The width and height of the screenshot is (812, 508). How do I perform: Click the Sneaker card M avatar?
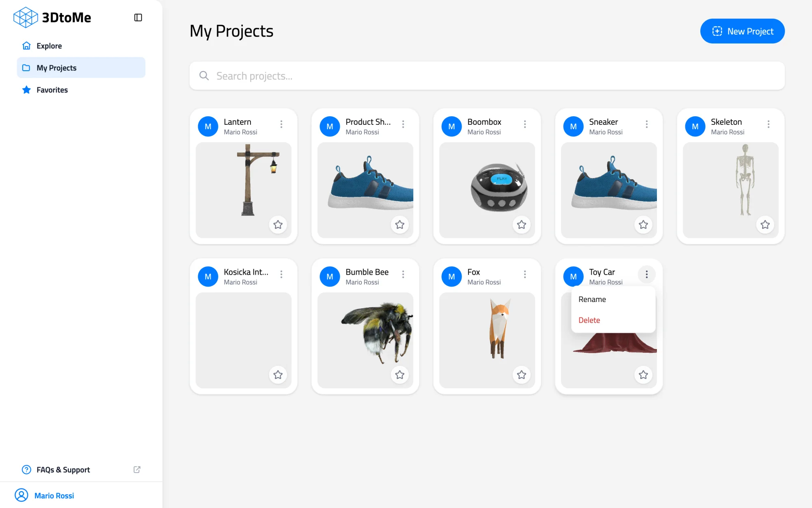pyautogui.click(x=573, y=127)
